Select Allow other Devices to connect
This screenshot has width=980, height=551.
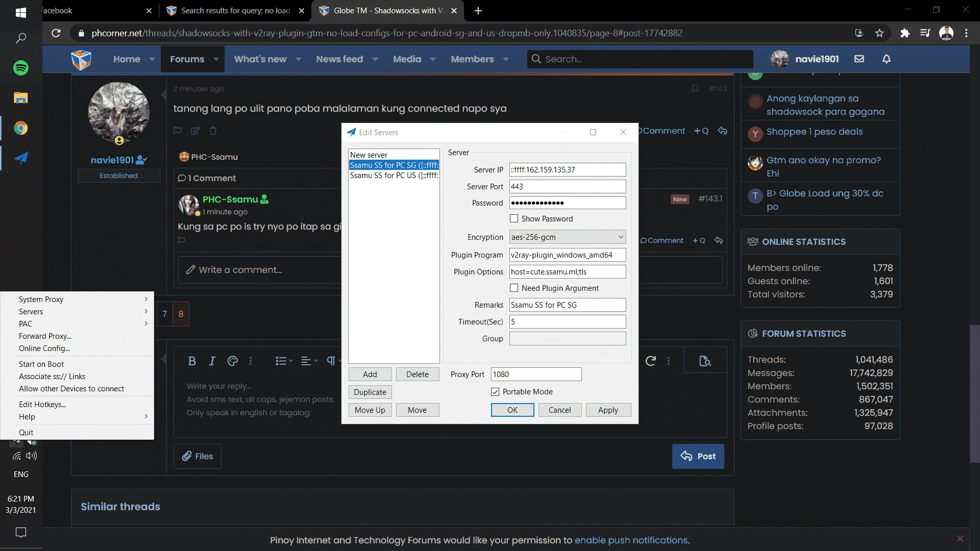tap(77, 389)
